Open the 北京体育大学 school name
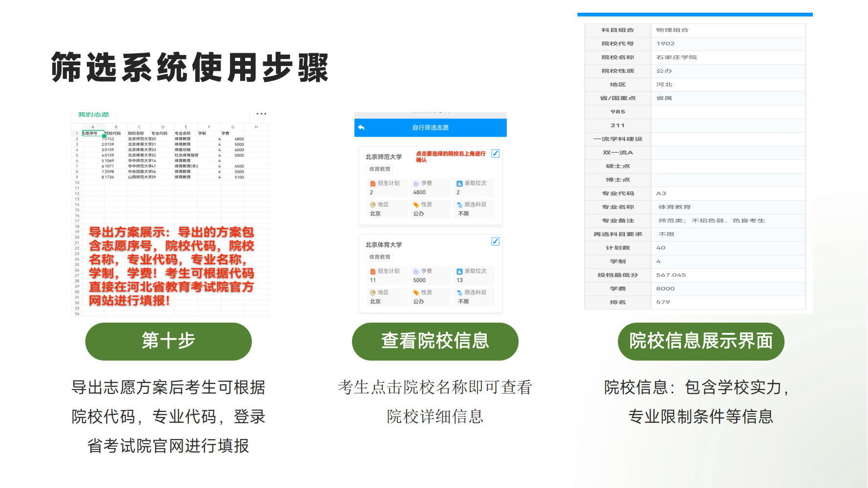This screenshot has width=868, height=488. click(x=384, y=244)
